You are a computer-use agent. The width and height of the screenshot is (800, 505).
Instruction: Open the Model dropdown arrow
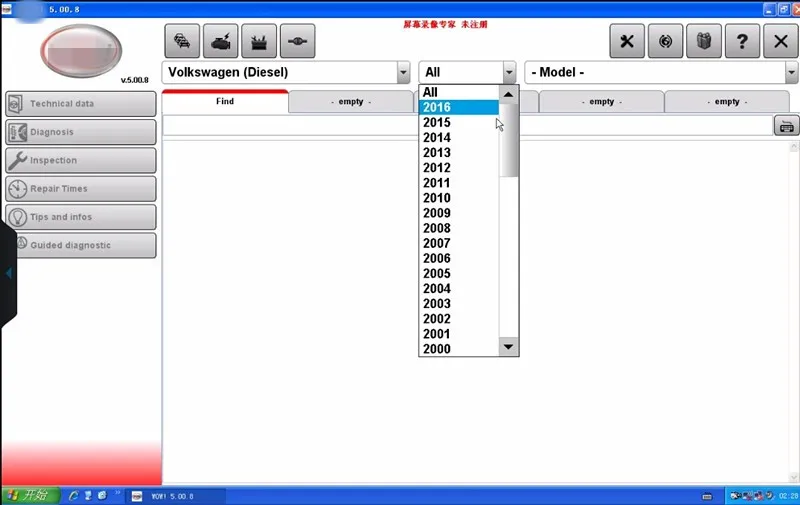[791, 72]
